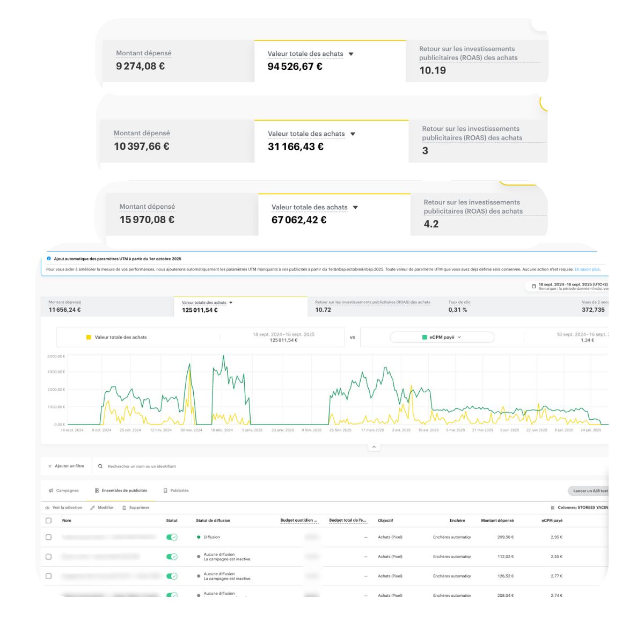Collapse the chart with the chevron below it
This screenshot has height=644, width=644.
point(374,447)
